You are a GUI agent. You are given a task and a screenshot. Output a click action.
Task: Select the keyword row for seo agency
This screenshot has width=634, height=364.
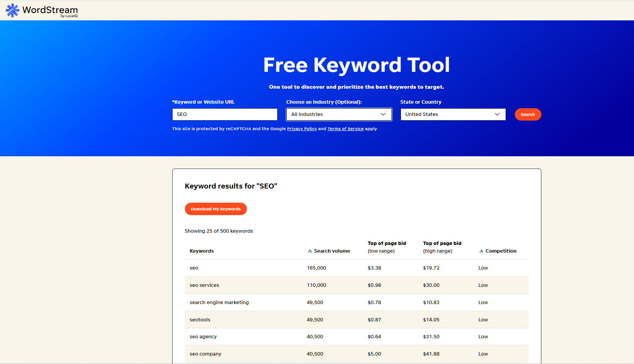(203, 336)
